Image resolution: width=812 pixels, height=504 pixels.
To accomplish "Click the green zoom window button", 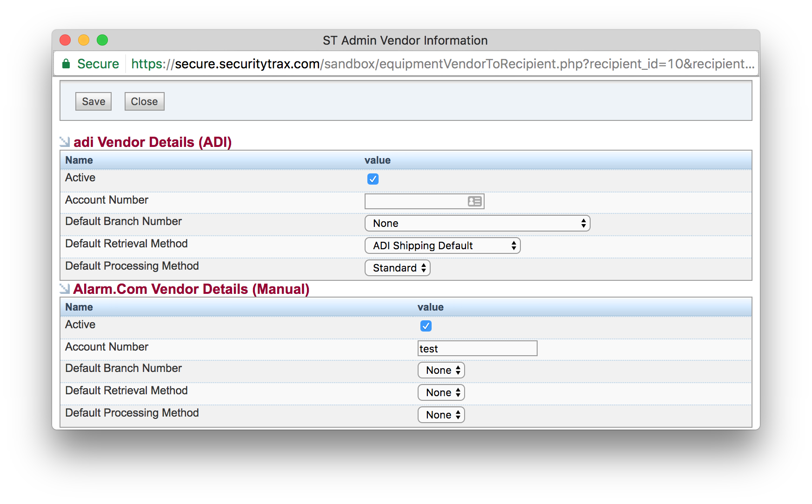I will (102, 40).
